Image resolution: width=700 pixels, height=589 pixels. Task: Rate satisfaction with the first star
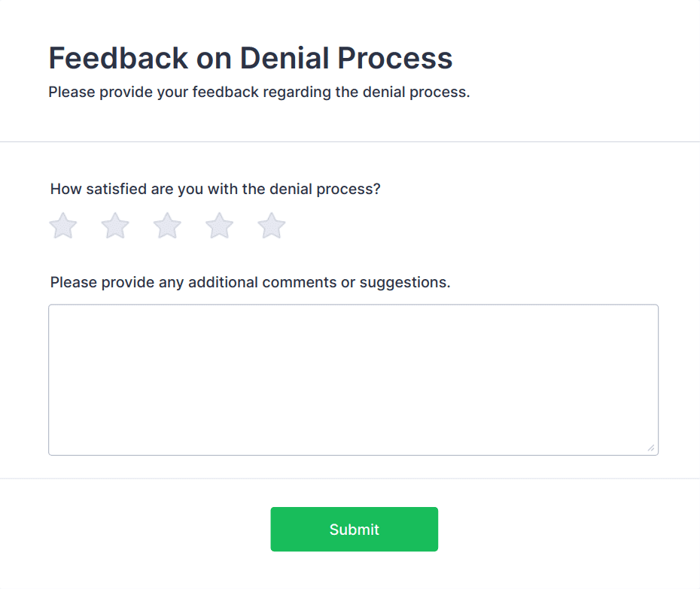pyautogui.click(x=63, y=226)
